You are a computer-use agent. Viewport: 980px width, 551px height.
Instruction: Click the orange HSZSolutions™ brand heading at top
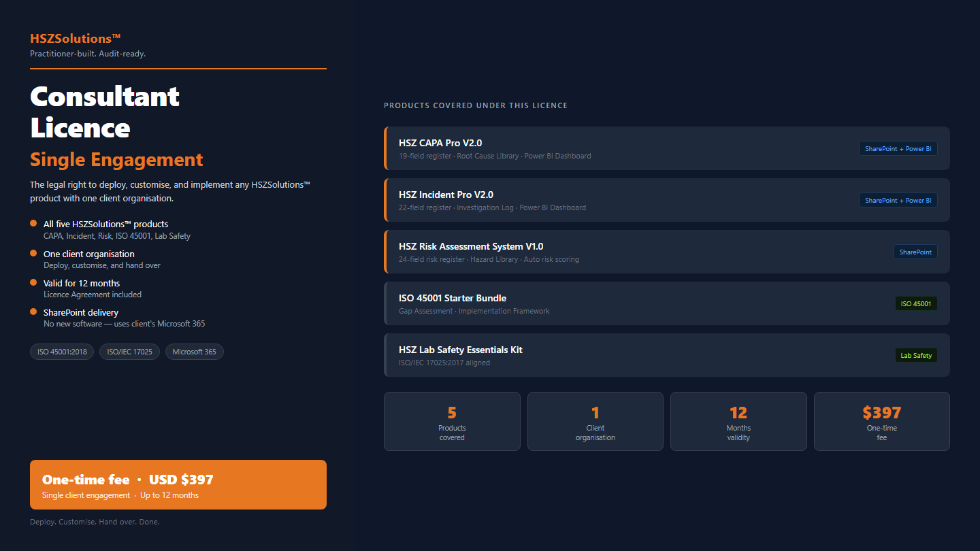[76, 39]
